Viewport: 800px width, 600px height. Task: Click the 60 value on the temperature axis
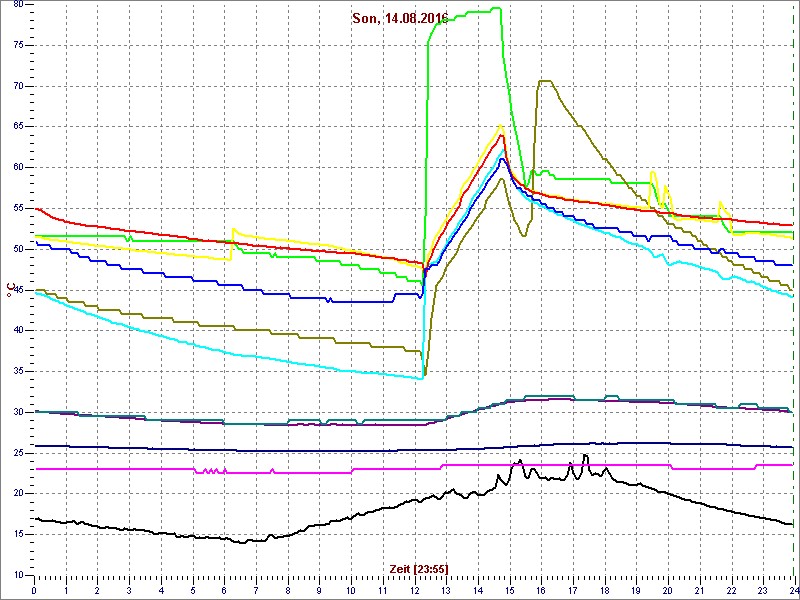[x=17, y=168]
